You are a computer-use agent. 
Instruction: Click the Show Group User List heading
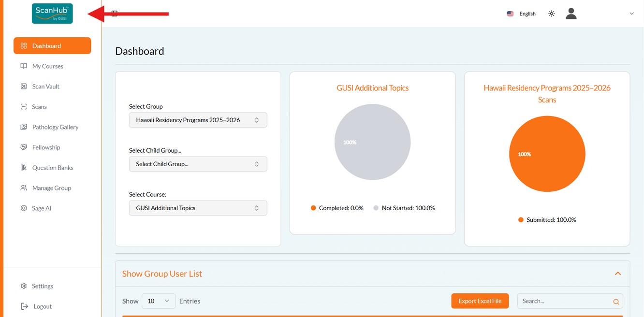(x=162, y=274)
